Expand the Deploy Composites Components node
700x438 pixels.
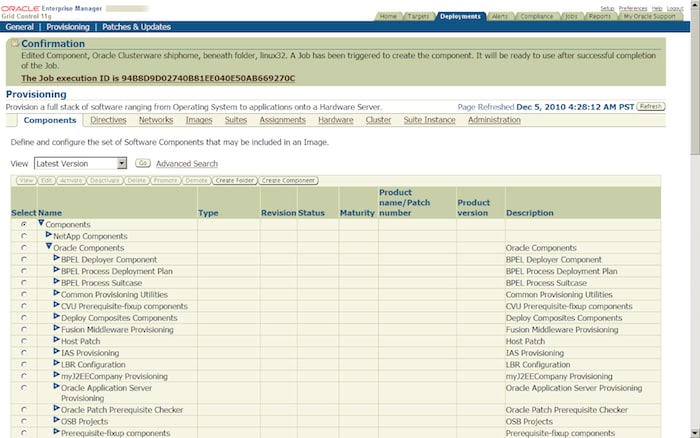coord(57,316)
